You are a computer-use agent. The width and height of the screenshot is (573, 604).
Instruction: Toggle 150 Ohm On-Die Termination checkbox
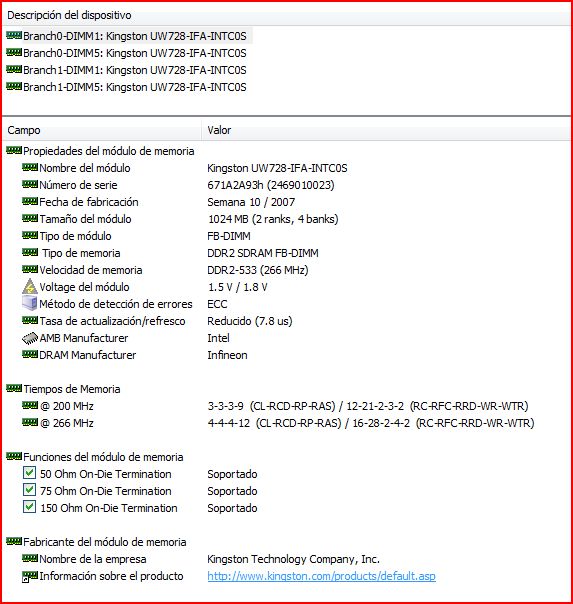point(29,507)
